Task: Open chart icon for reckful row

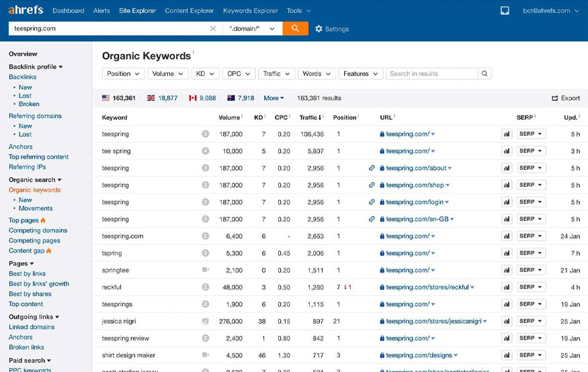Action: 507,287
